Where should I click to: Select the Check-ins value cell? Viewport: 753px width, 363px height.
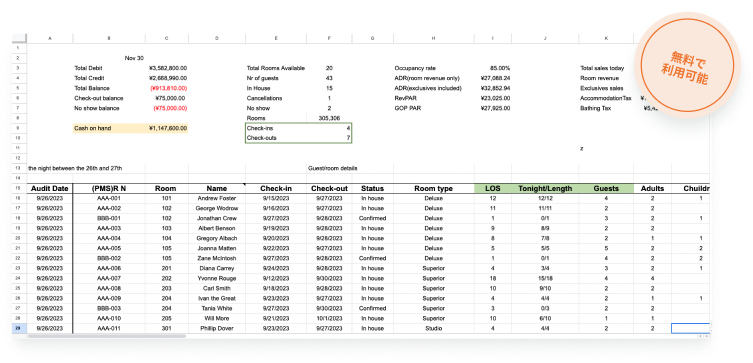tap(329, 128)
